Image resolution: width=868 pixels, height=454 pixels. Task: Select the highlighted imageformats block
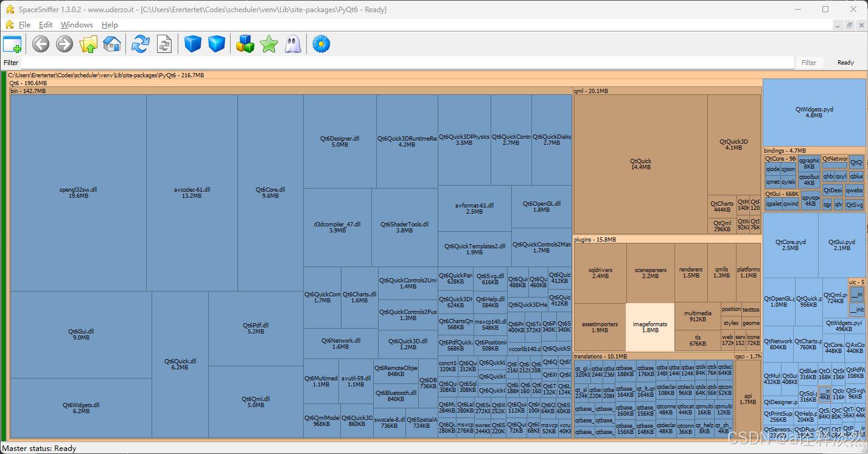point(650,327)
